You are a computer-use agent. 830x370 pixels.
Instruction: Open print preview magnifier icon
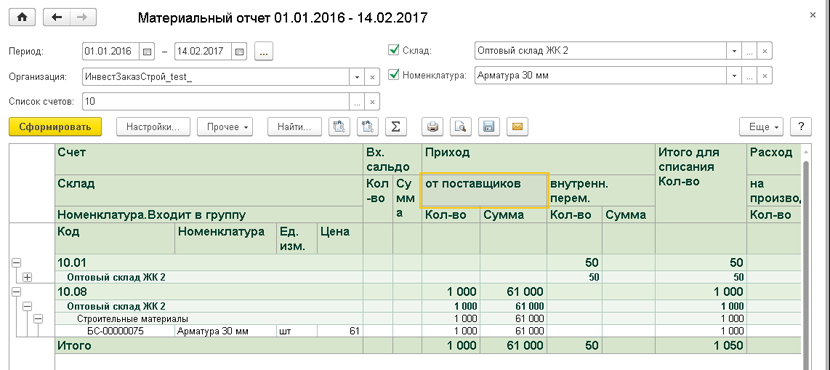pyautogui.click(x=461, y=127)
